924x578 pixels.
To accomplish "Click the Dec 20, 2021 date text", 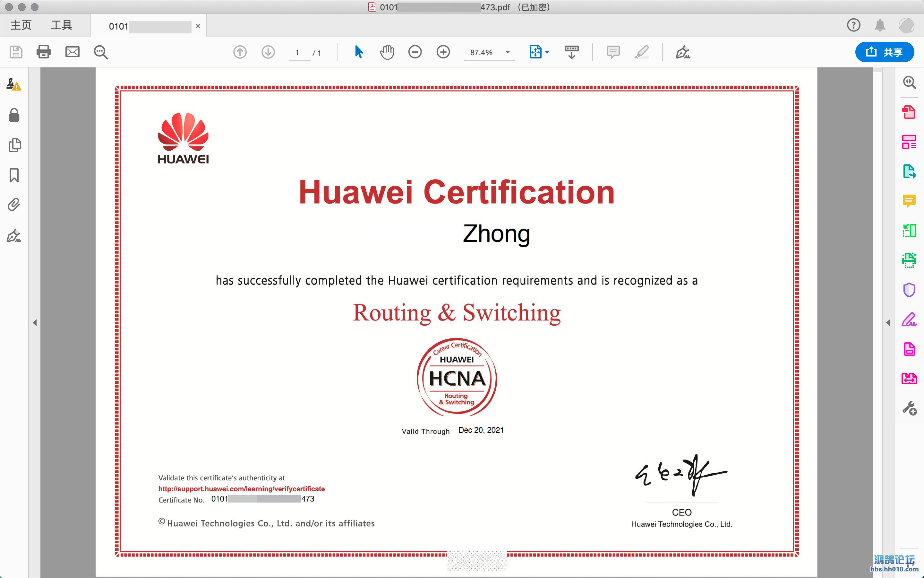I will [481, 430].
